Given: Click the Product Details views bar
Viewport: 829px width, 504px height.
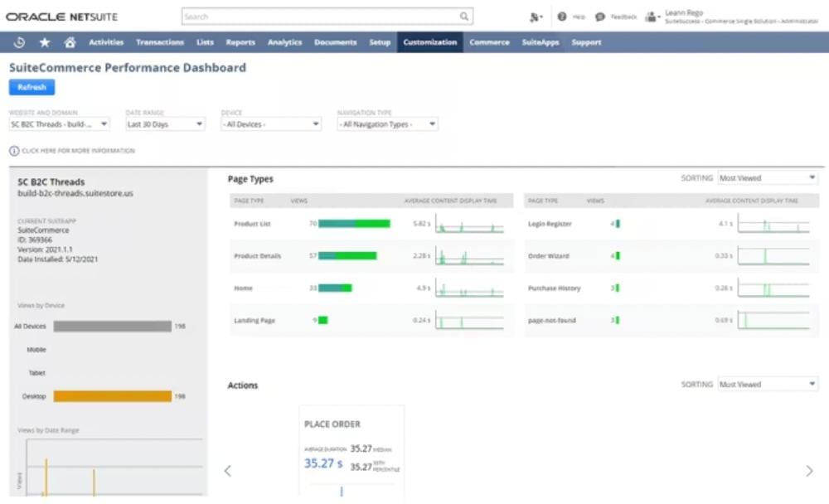Looking at the screenshot, I should tap(347, 256).
